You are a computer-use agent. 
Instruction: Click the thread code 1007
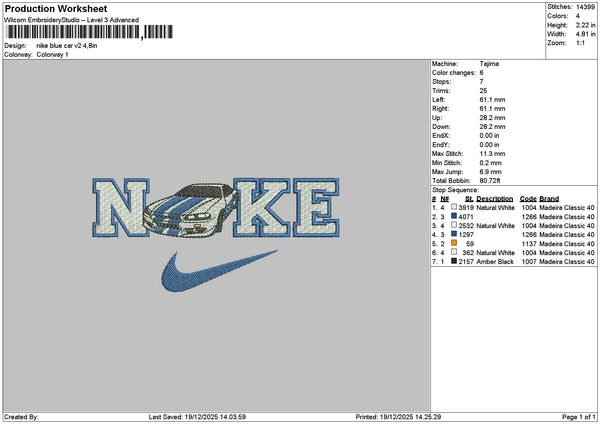[x=529, y=262]
